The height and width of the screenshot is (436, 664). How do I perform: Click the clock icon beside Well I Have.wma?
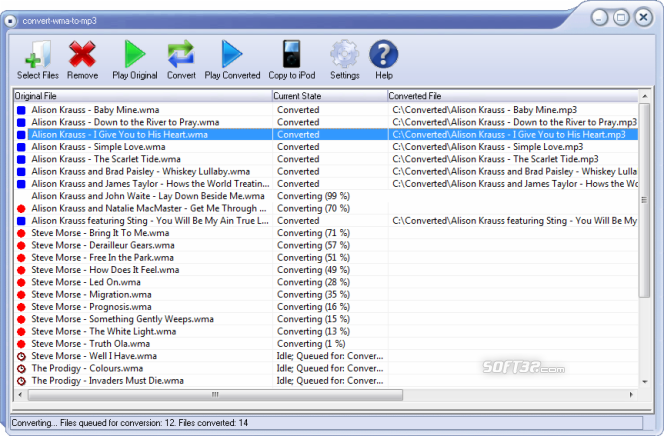point(21,356)
